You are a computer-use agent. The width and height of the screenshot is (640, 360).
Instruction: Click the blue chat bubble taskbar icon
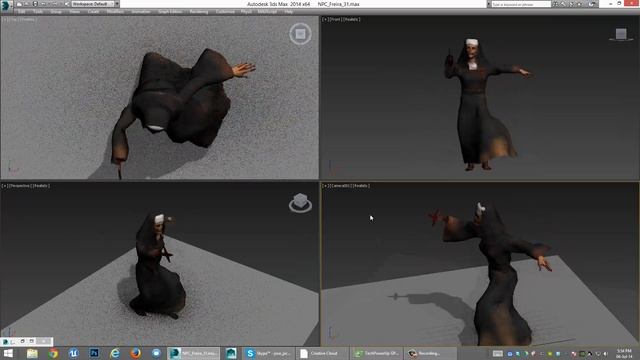pos(156,353)
